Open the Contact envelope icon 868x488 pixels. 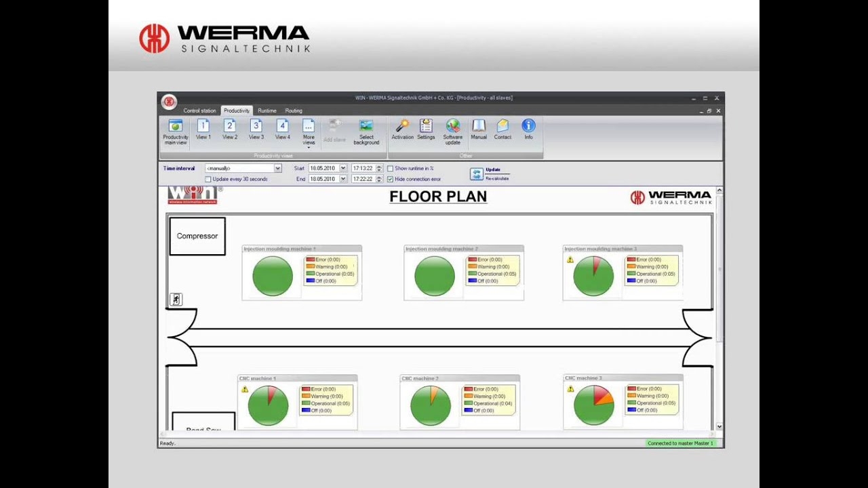click(x=502, y=126)
